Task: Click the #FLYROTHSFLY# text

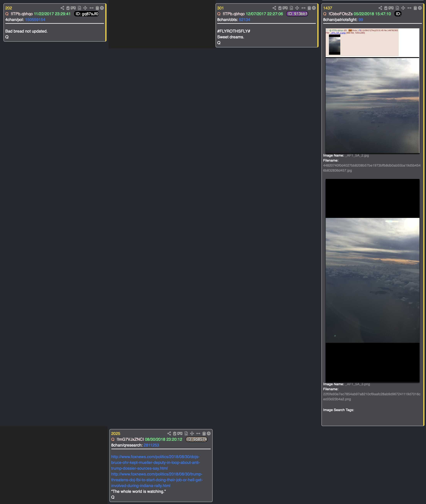Action: click(x=233, y=31)
